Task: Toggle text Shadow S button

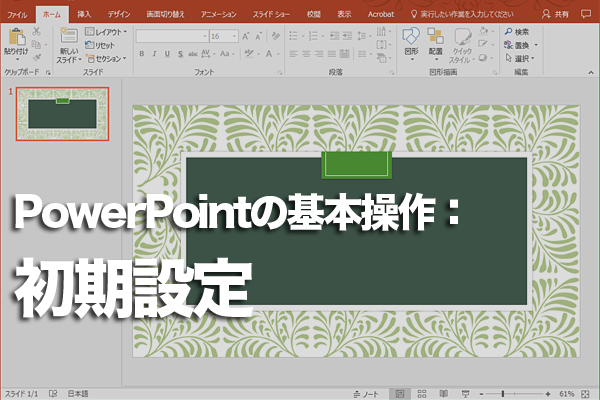Action: click(180, 54)
